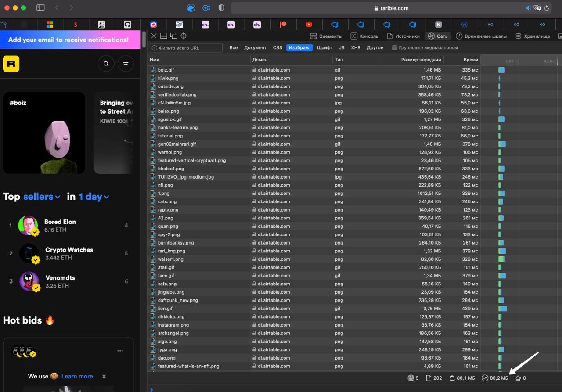562x392 pixels.
Task: Click the 80,1 МБ resource size weight icon
Action: (x=452, y=378)
